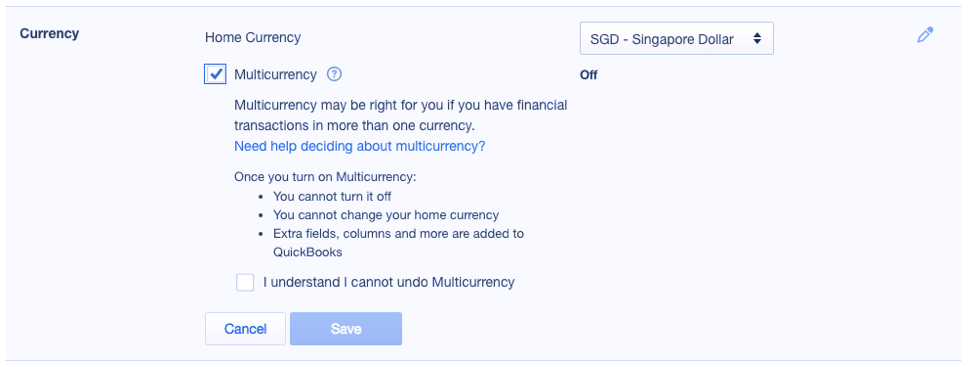
Task: Click the Home Currency field label
Action: point(253,37)
